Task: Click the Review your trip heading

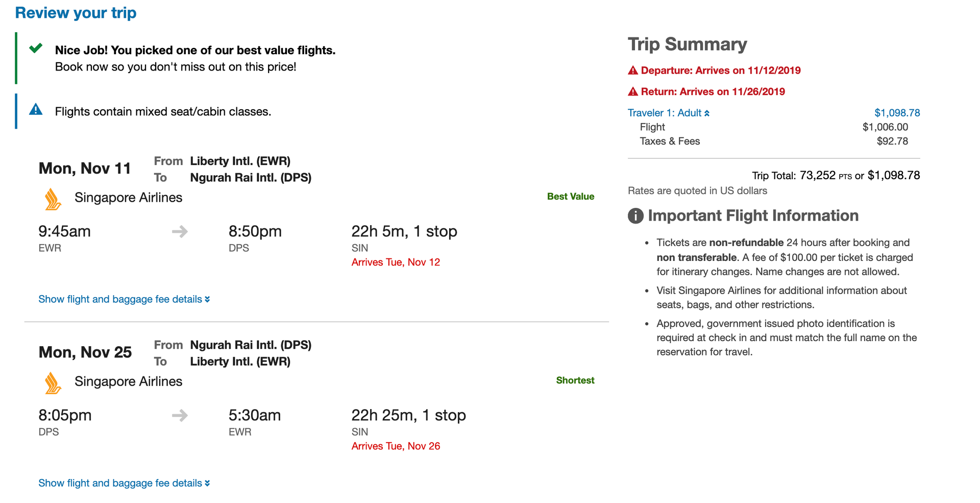Action: (x=76, y=12)
